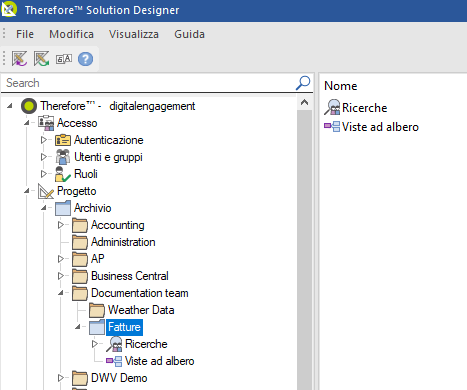This screenshot has width=467, height=390.
Task: Select the DWV Demo tree label
Action: 119,378
